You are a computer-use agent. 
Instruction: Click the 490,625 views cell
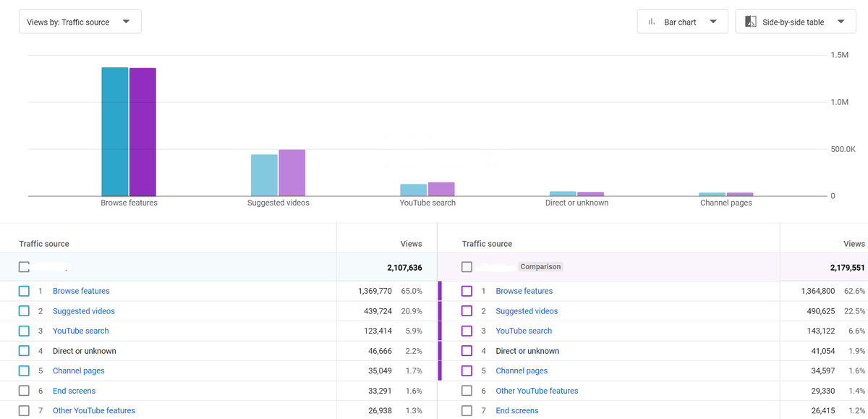tap(820, 311)
